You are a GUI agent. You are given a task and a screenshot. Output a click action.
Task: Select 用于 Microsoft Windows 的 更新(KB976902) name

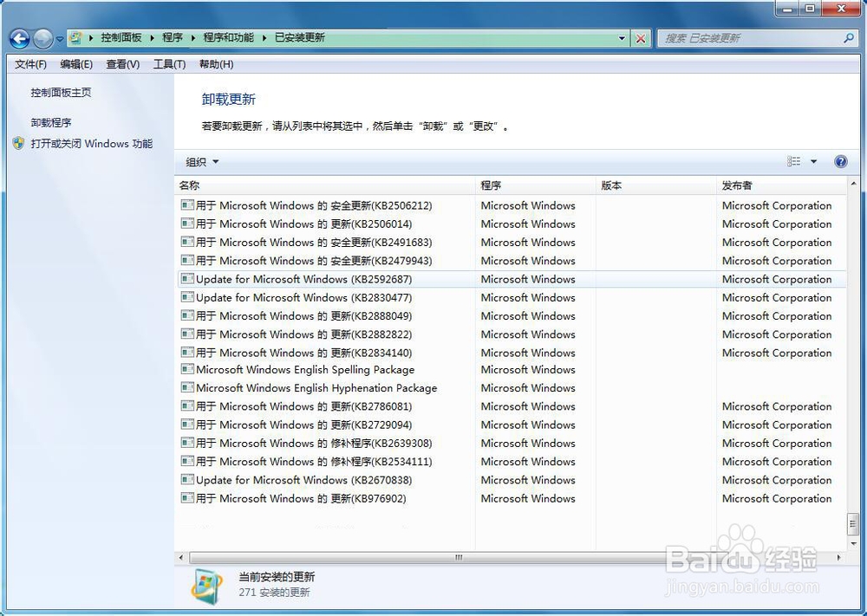(x=302, y=498)
